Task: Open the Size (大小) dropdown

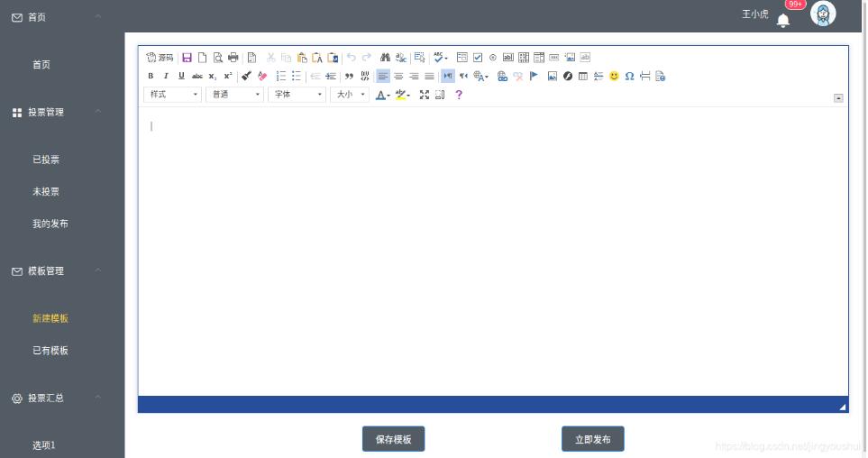Action: click(x=350, y=95)
